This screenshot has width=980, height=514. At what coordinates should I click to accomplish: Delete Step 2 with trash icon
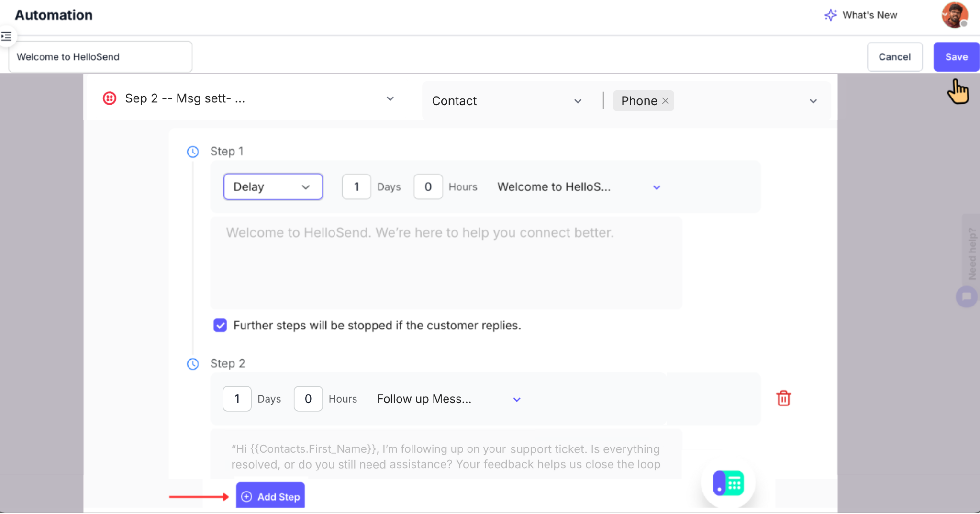point(783,398)
